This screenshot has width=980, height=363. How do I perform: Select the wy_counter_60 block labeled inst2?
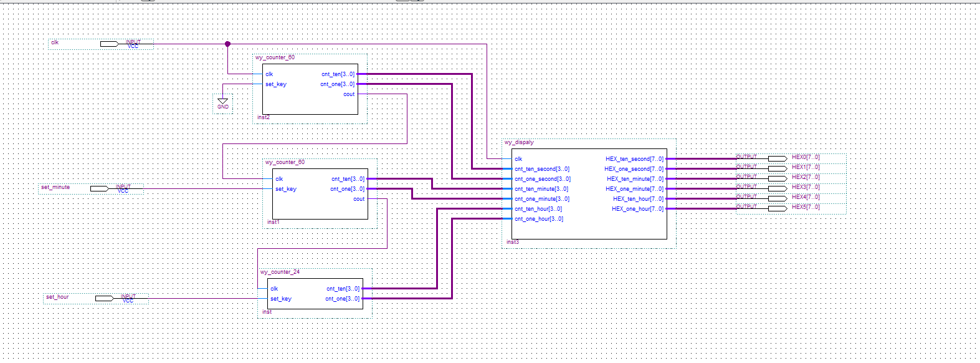310,89
